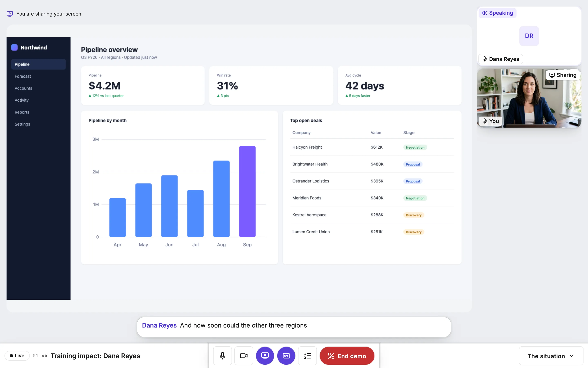Open the Pipeline sidebar item
This screenshot has width=588, height=368.
pos(38,64)
